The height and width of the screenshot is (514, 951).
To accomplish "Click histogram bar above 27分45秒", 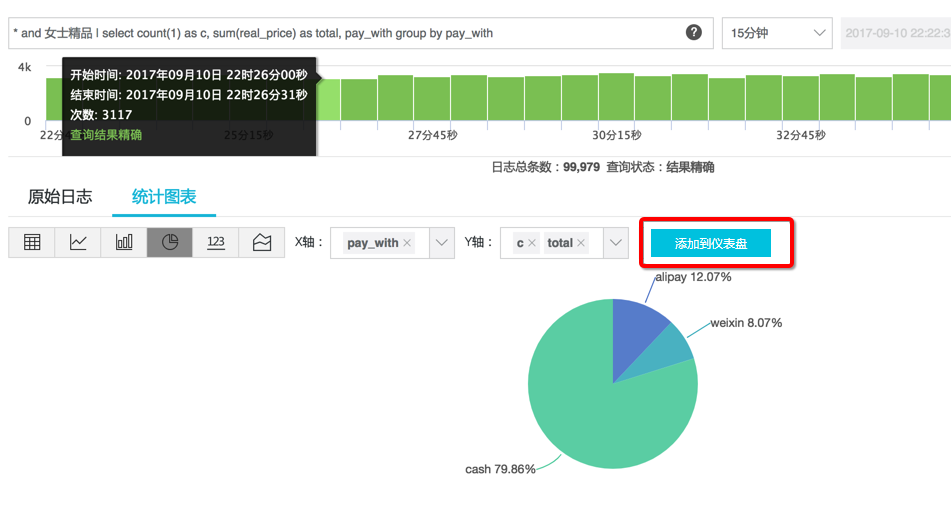I will pos(432,98).
